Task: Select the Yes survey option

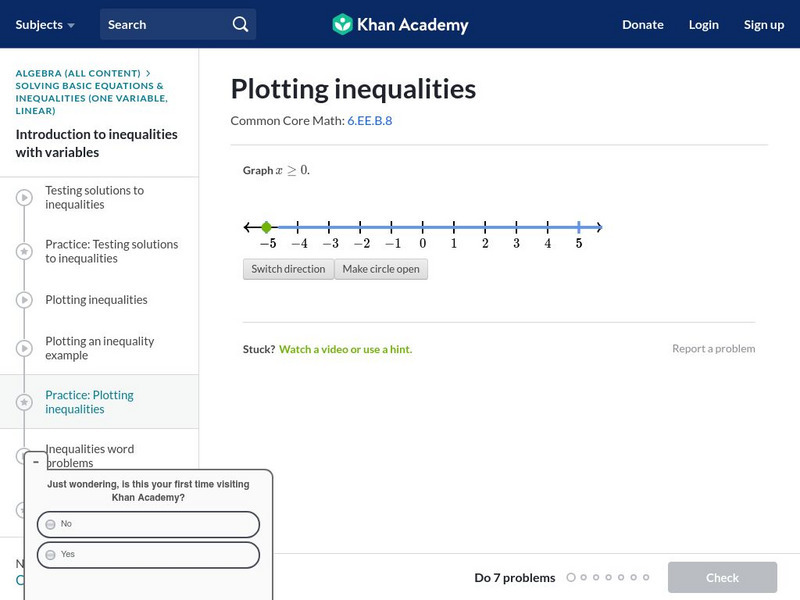Action: click(x=148, y=554)
